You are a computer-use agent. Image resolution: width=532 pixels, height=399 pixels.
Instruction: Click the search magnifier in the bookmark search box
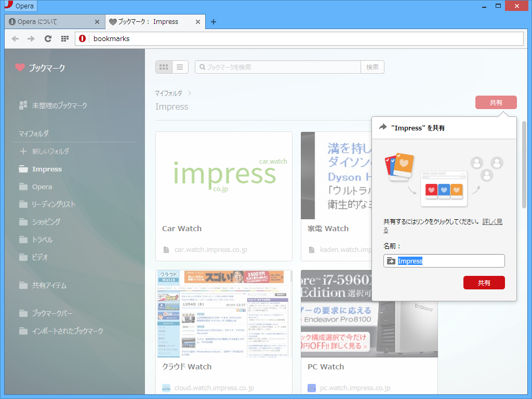tap(202, 66)
